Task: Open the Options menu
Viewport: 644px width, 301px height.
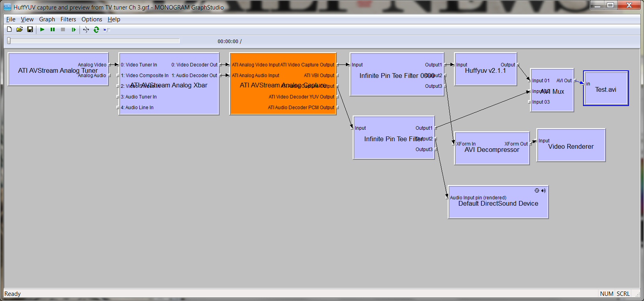Action: click(92, 19)
